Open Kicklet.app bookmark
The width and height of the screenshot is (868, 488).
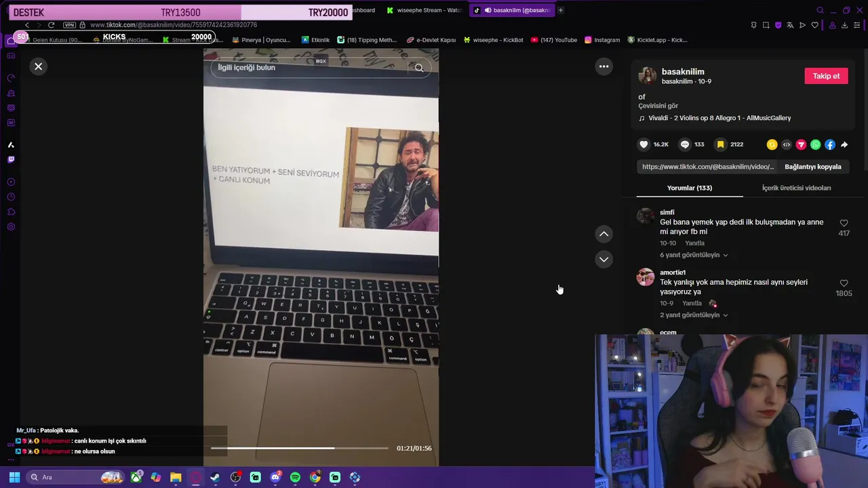point(657,40)
